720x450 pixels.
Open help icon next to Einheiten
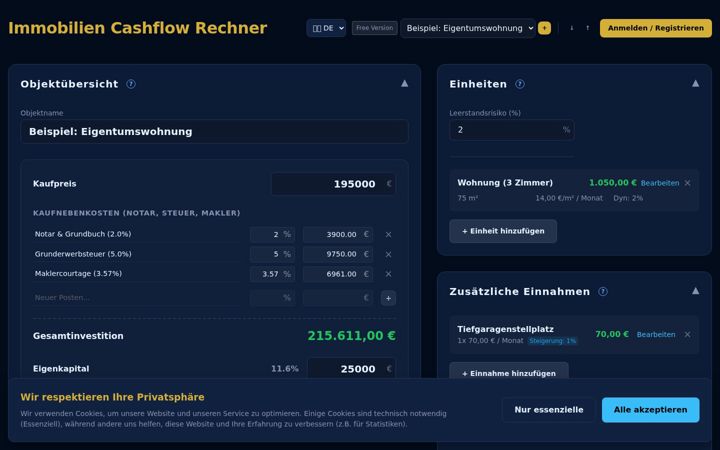[520, 84]
